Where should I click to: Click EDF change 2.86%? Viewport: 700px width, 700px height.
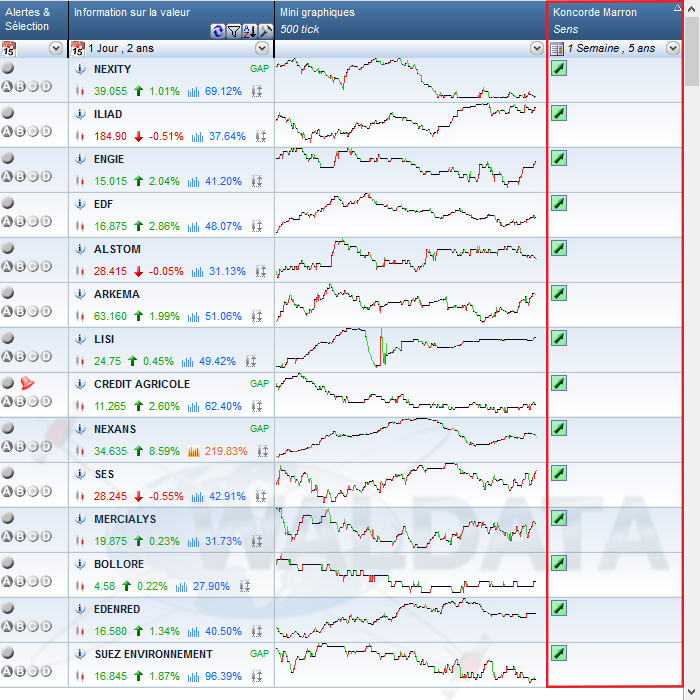[x=164, y=226]
